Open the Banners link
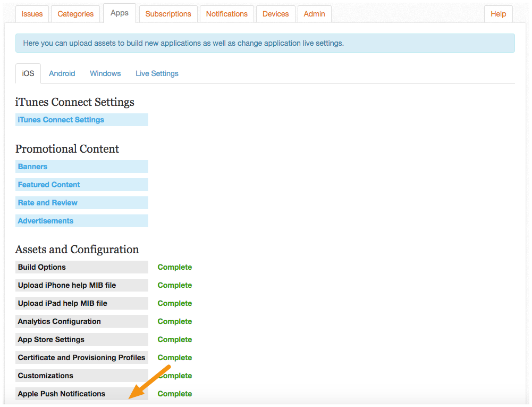 (82, 167)
